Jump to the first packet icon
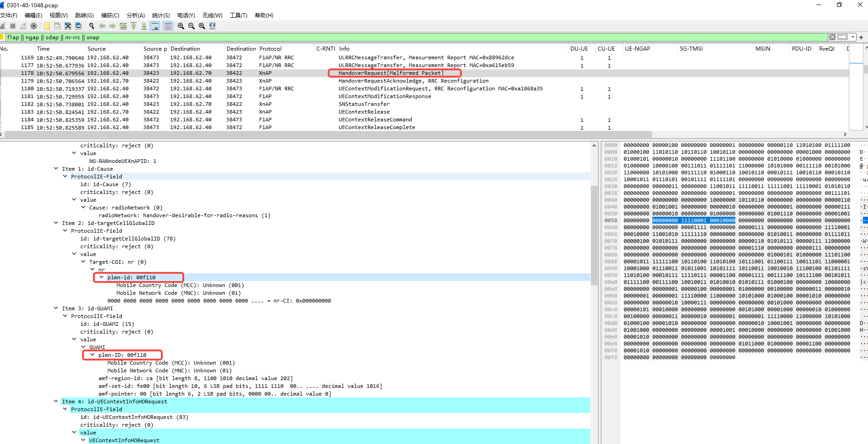The image size is (868, 444). (134, 26)
